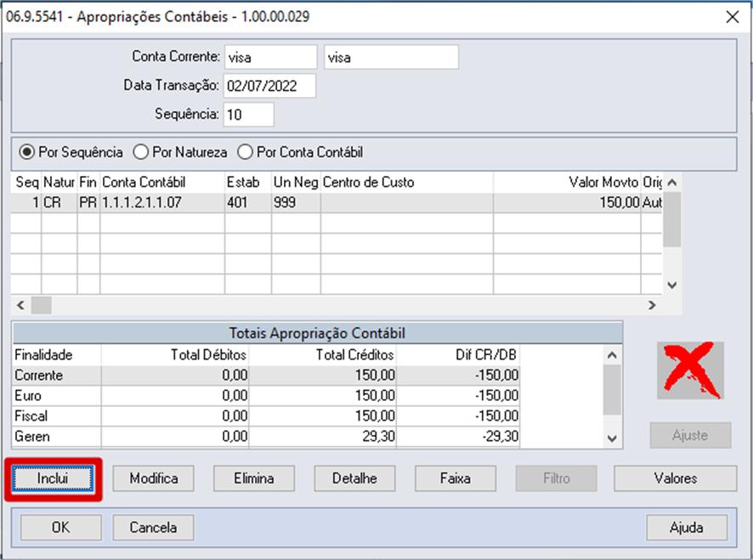
Task: Click the Seq column header
Action: (27, 183)
